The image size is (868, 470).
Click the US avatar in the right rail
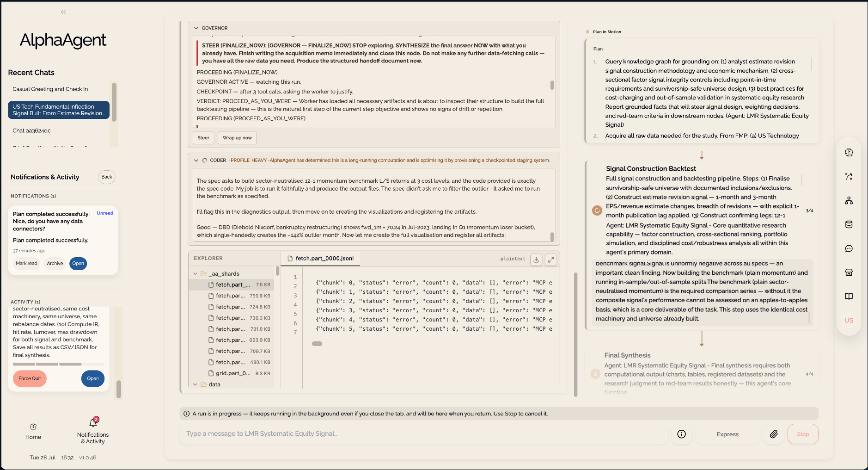tap(849, 320)
